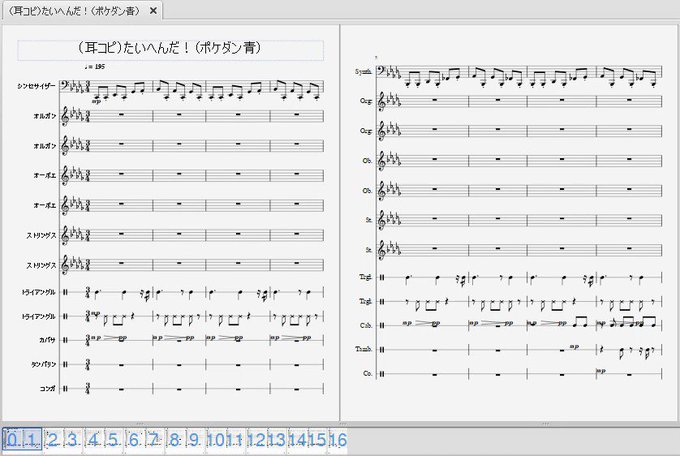680x456 pixels.
Task: Jump to page 9 in the navigator
Action: coord(194,440)
